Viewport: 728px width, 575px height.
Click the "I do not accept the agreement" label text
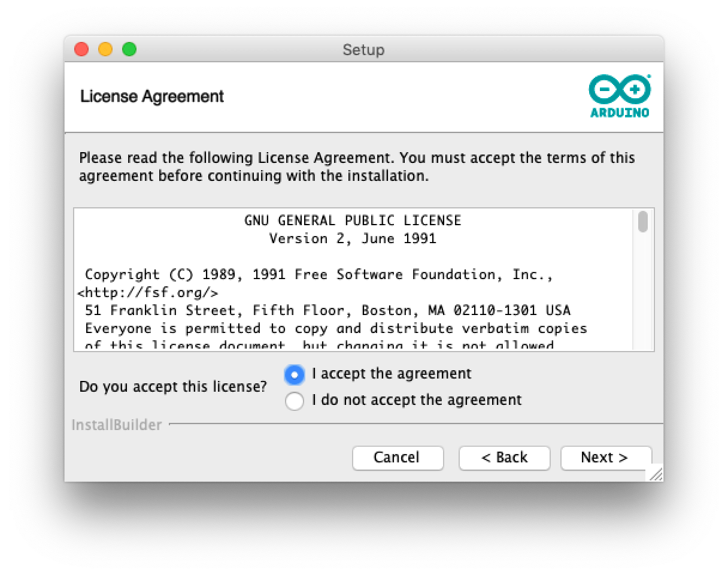click(x=417, y=400)
